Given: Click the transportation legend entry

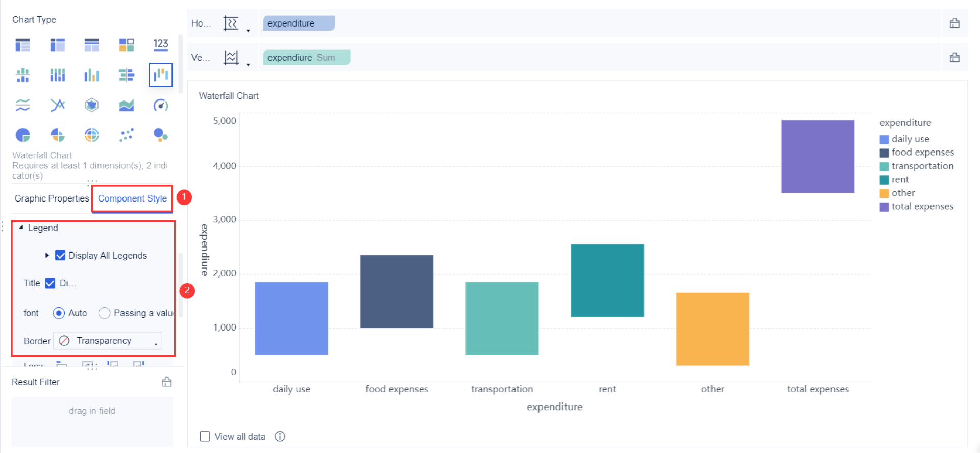Looking at the screenshot, I should pyautogui.click(x=917, y=166).
